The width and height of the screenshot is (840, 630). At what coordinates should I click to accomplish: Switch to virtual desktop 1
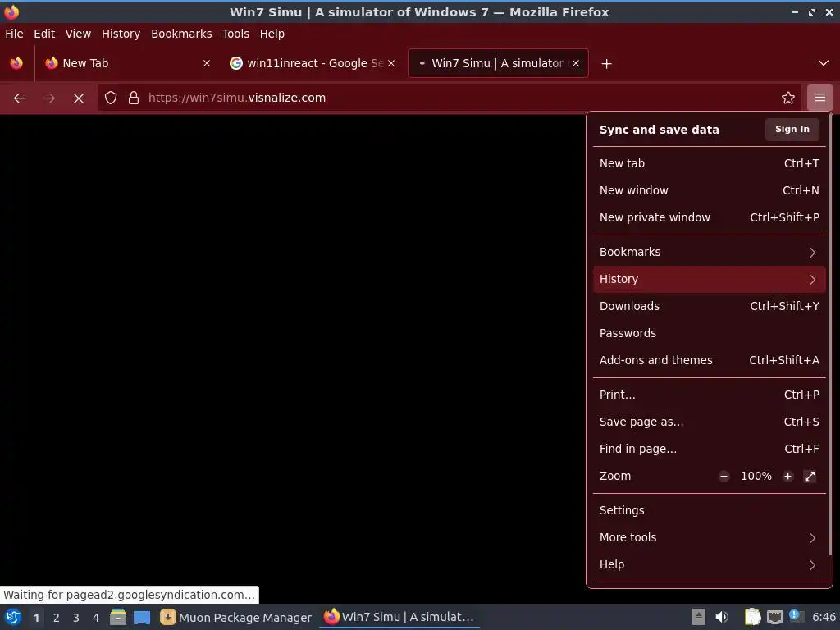coord(36,618)
